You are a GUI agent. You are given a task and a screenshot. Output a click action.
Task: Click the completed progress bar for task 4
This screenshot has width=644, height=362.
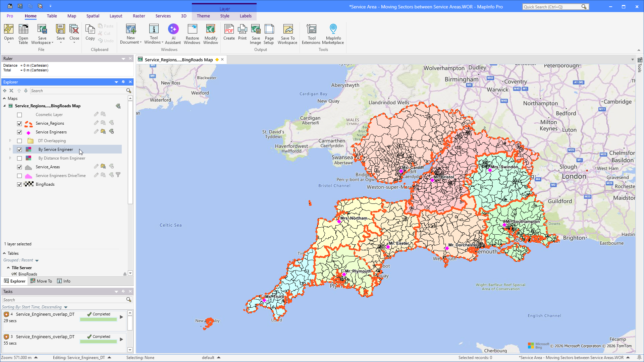click(x=98, y=319)
